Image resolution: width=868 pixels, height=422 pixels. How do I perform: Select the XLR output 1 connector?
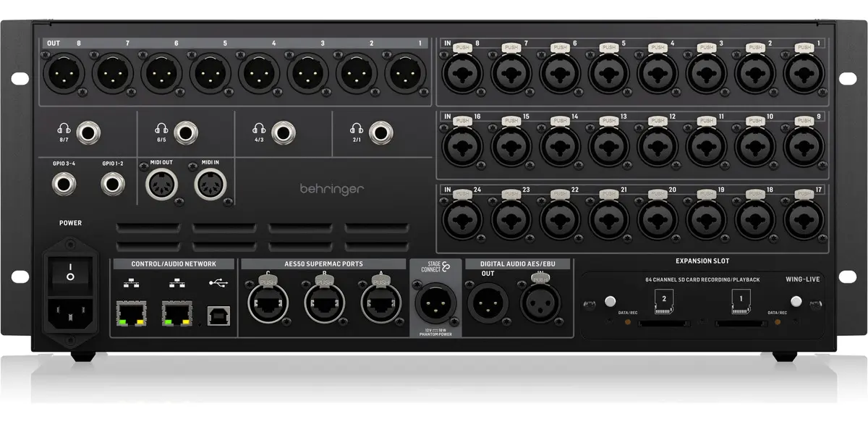point(405,75)
